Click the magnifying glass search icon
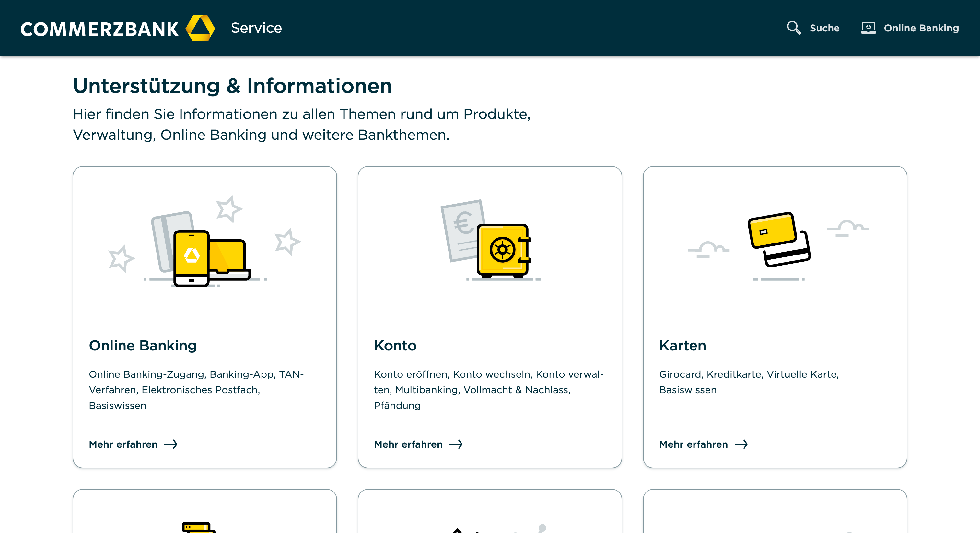The image size is (980, 533). coord(794,28)
